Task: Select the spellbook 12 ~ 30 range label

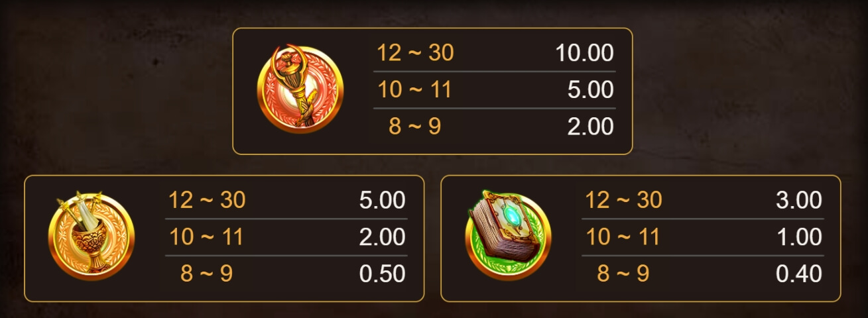Action: click(x=623, y=199)
